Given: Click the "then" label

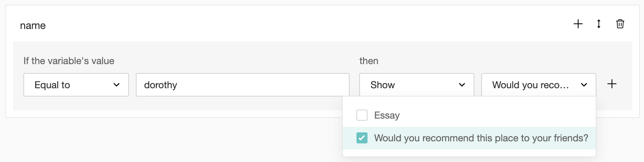Looking at the screenshot, I should [369, 61].
